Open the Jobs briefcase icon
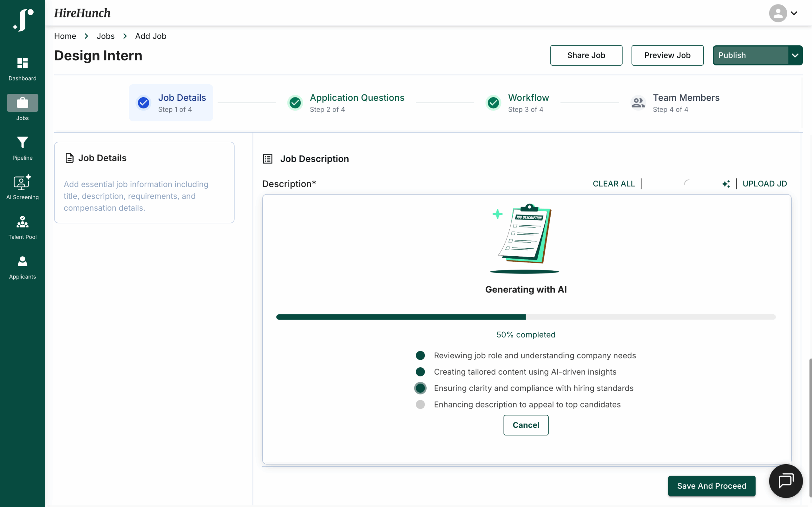This screenshot has width=812, height=507. tap(23, 103)
